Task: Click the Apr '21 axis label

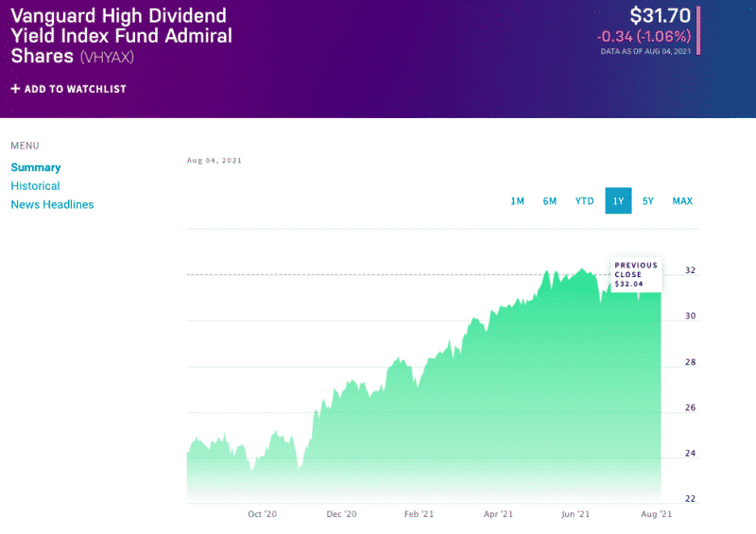Action: click(498, 514)
